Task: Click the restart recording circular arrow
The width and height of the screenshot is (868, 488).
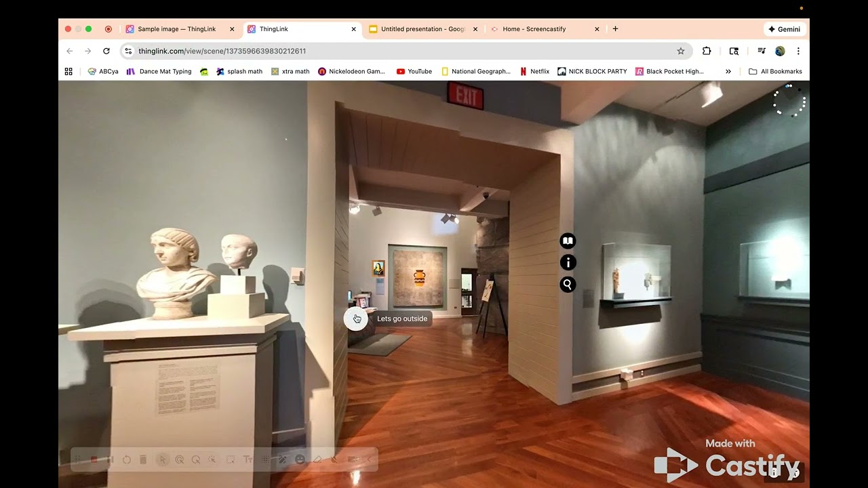Action: pos(127,460)
